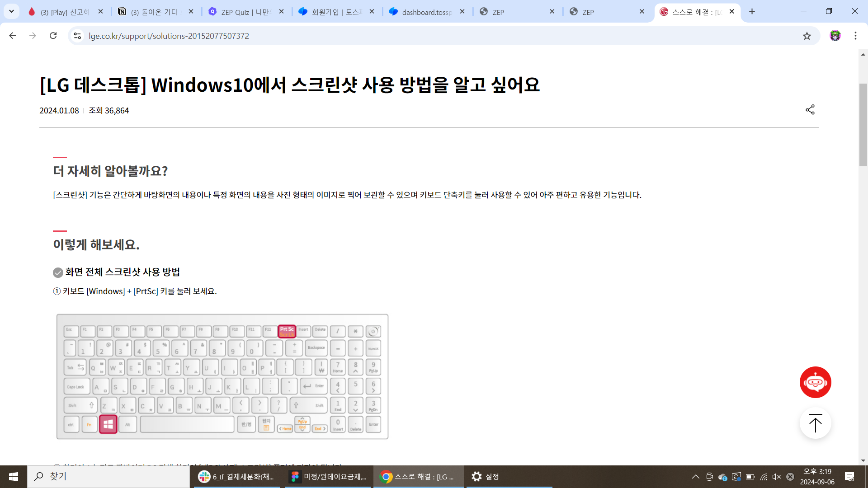Click the keyboard shortcut illustration image
This screenshot has width=868, height=488.
222,376
